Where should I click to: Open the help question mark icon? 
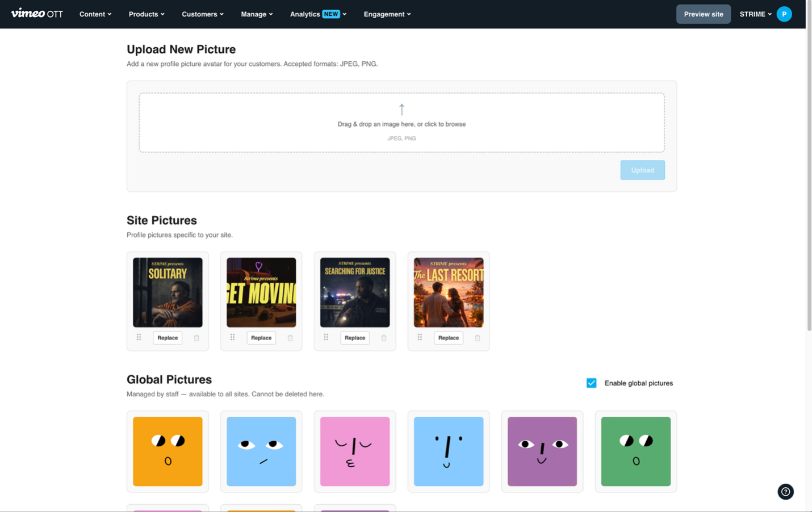tap(785, 492)
